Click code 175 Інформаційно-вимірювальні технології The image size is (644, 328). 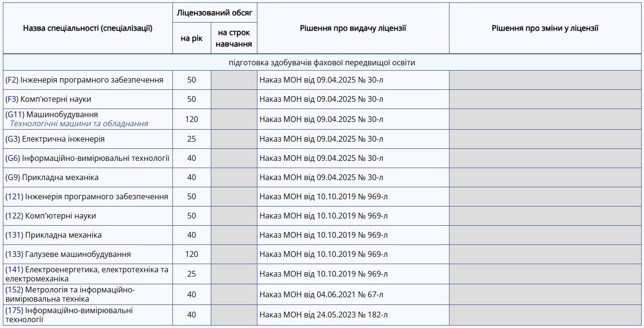click(x=14, y=310)
